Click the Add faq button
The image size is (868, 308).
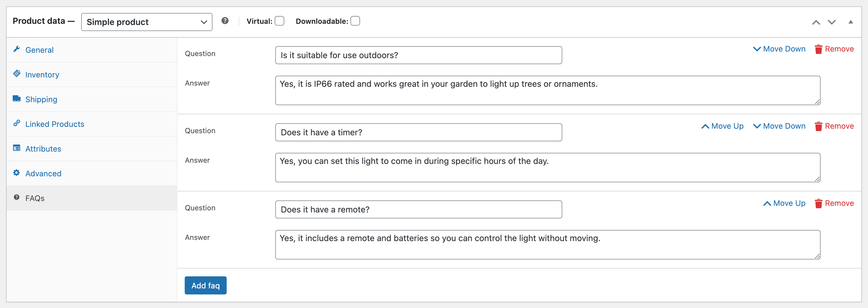point(206,285)
